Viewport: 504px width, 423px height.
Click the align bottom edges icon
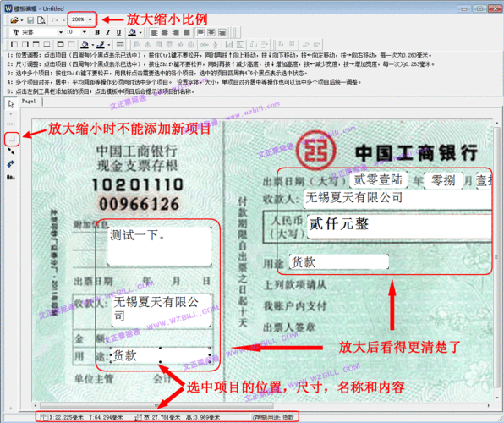click(x=191, y=44)
